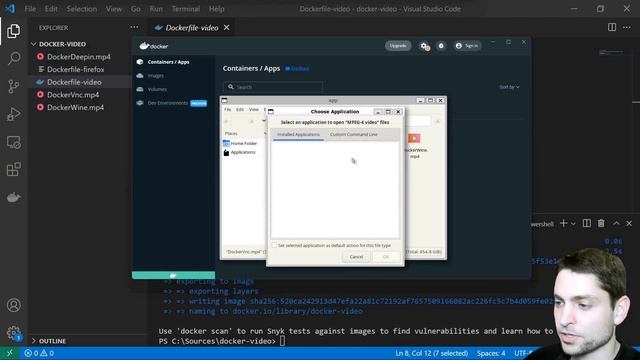Image resolution: width=640 pixels, height=360 pixels.
Task: Open the Sort by dropdown in Docker Desktop
Action: (509, 87)
